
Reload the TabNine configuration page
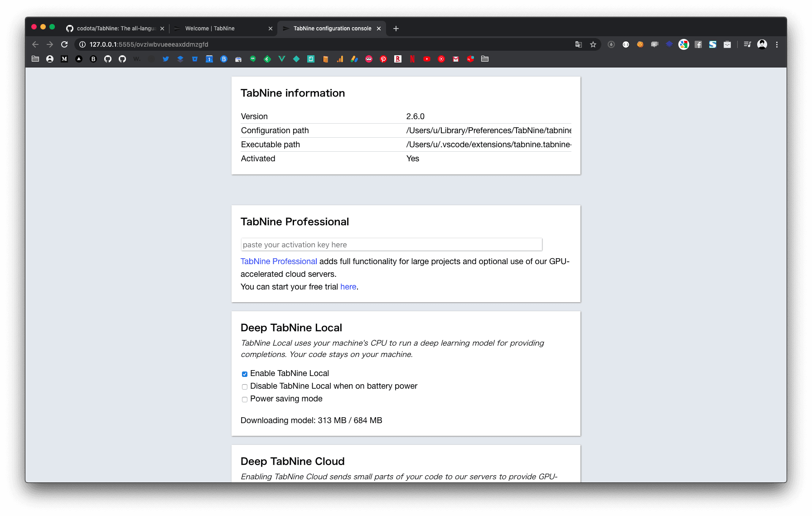click(x=64, y=44)
